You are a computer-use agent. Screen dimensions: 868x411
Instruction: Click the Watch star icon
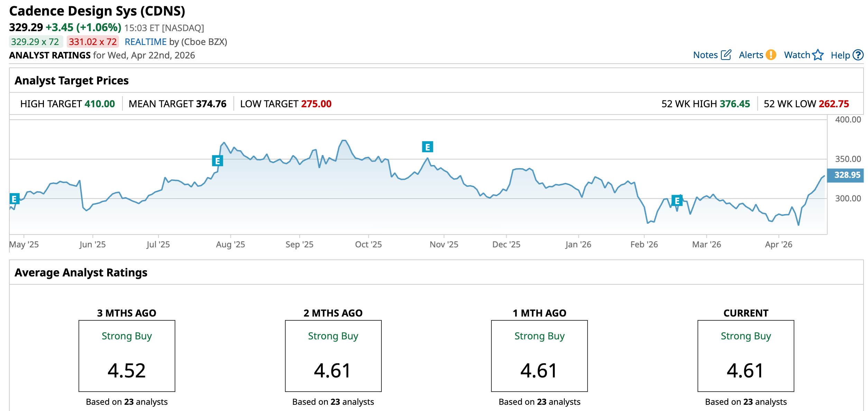pos(818,55)
